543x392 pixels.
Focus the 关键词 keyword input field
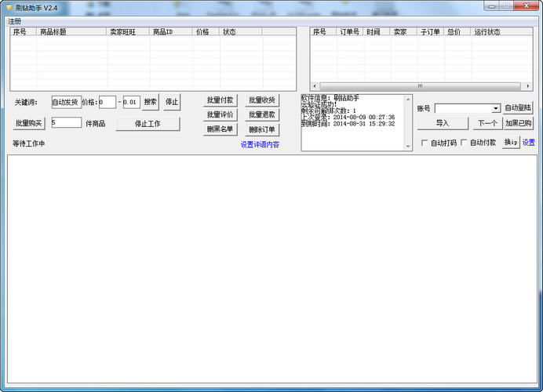coord(66,102)
